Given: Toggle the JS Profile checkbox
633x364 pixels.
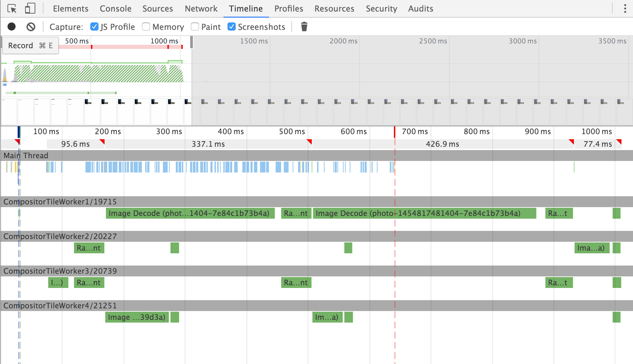Looking at the screenshot, I should pos(94,26).
